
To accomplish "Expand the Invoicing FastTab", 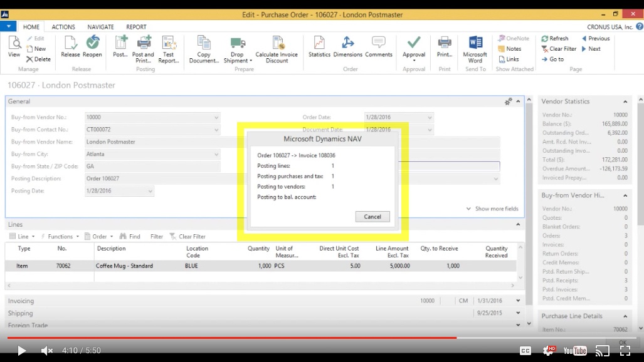I will click(x=518, y=301).
